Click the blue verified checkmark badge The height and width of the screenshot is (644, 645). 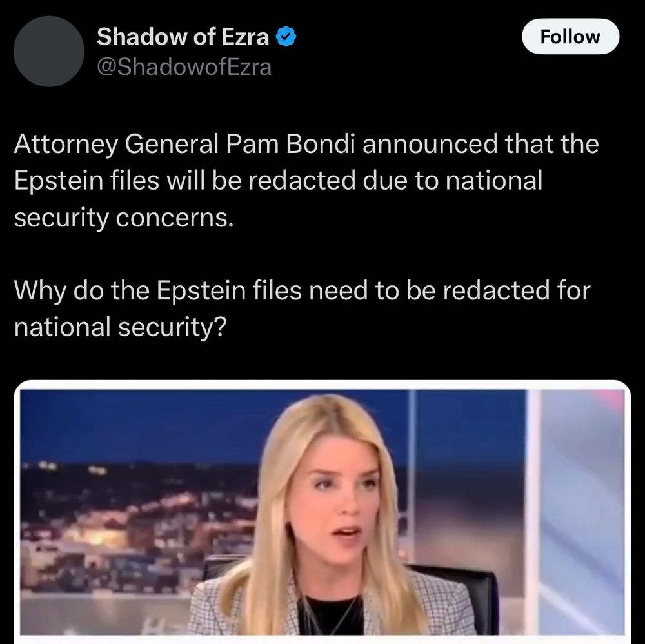tap(286, 37)
